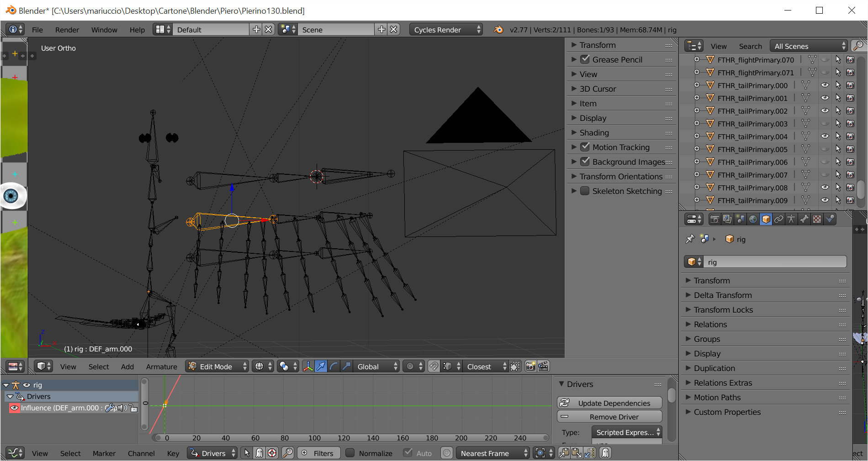Toggle visibility eye of FTHR_tailPrimary.000
The image size is (868, 461).
[x=825, y=85]
